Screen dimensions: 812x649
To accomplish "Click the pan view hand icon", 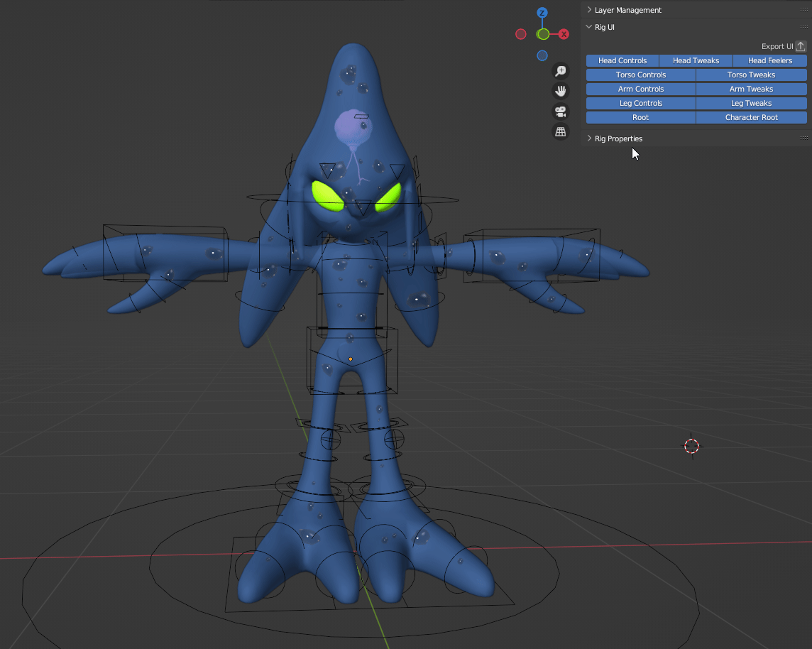I will (x=560, y=91).
